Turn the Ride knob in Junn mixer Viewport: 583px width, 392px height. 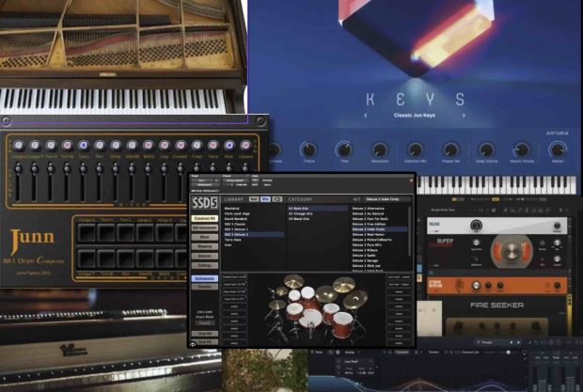(229, 145)
